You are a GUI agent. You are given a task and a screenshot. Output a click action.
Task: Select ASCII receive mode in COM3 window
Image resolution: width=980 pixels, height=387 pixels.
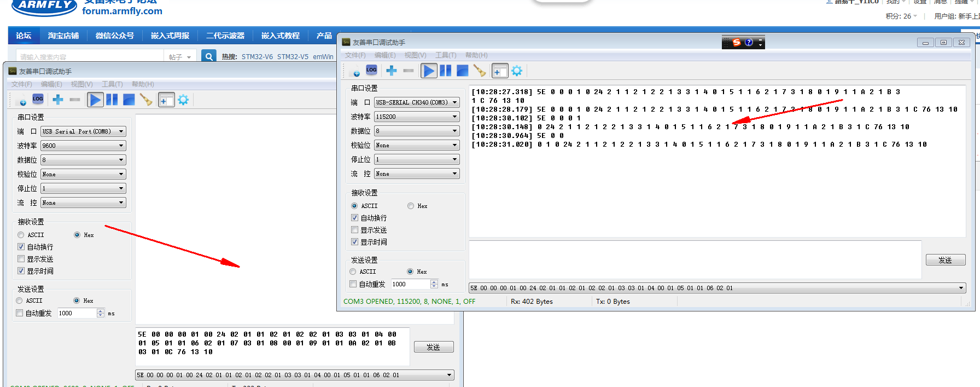pyautogui.click(x=354, y=206)
